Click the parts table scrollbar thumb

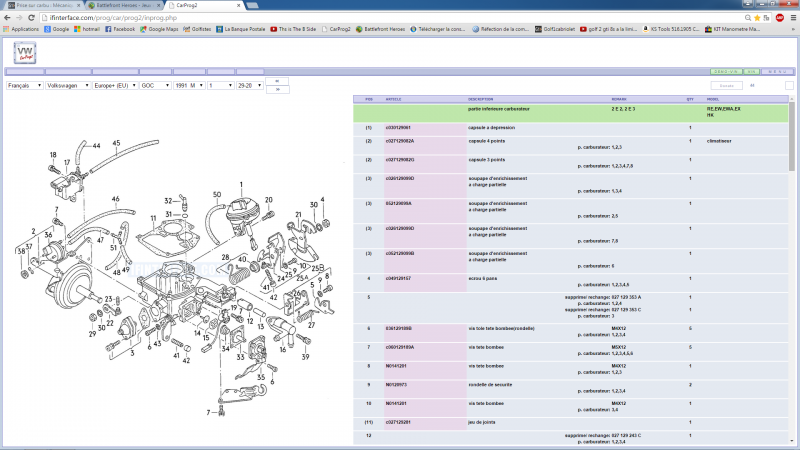pos(791,136)
